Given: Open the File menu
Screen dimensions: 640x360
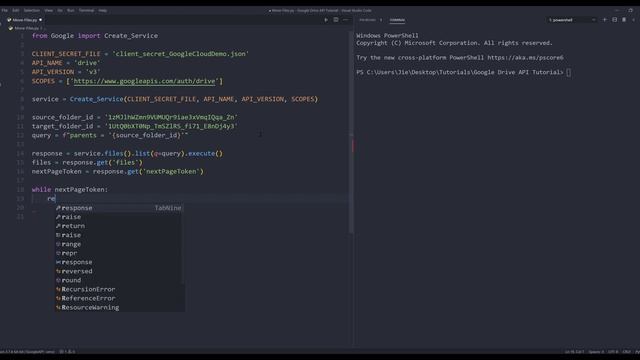Looking at the screenshot, I should (4, 10).
